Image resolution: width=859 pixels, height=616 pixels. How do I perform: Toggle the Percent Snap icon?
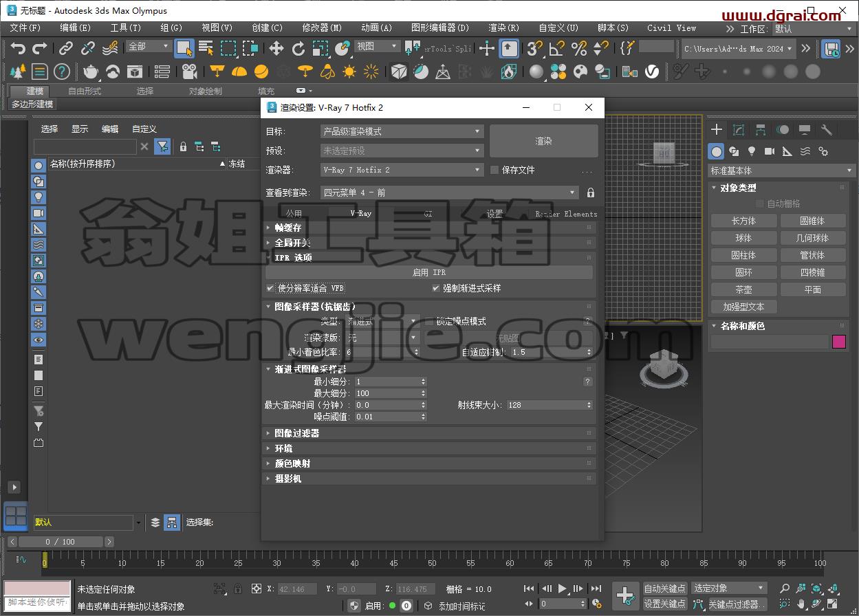(x=579, y=48)
